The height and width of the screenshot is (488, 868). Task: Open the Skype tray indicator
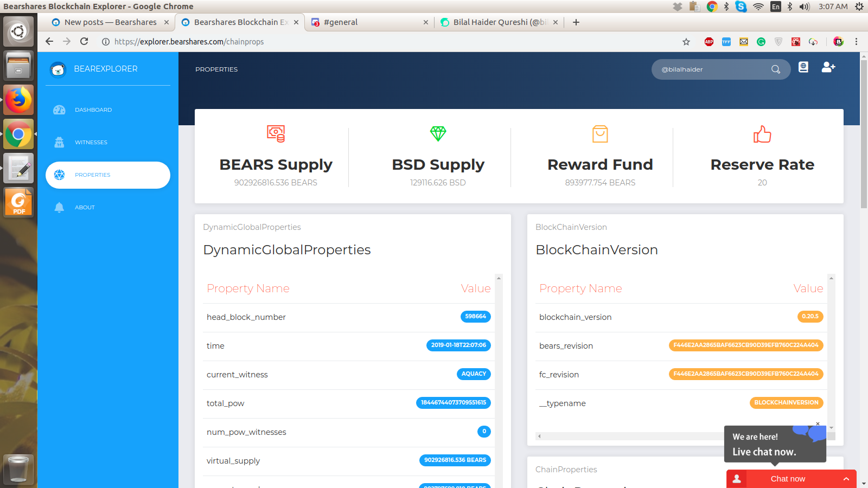pyautogui.click(x=741, y=7)
